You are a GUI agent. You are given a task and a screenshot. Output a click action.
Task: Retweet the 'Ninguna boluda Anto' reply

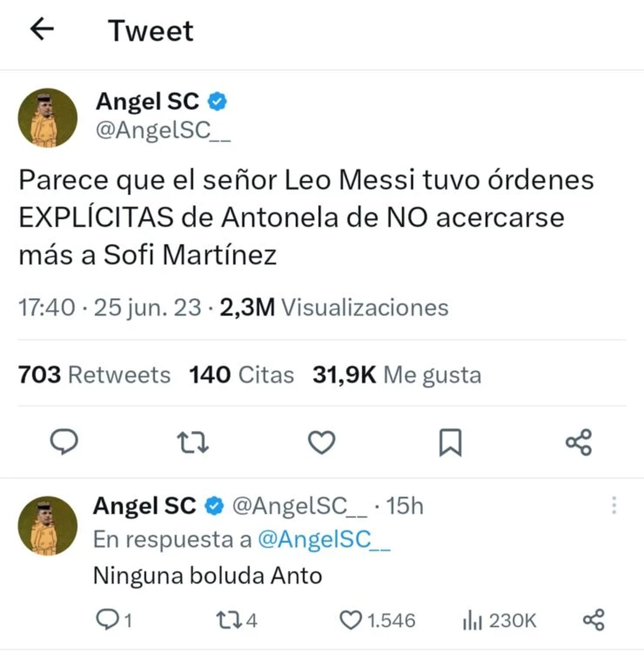226,620
